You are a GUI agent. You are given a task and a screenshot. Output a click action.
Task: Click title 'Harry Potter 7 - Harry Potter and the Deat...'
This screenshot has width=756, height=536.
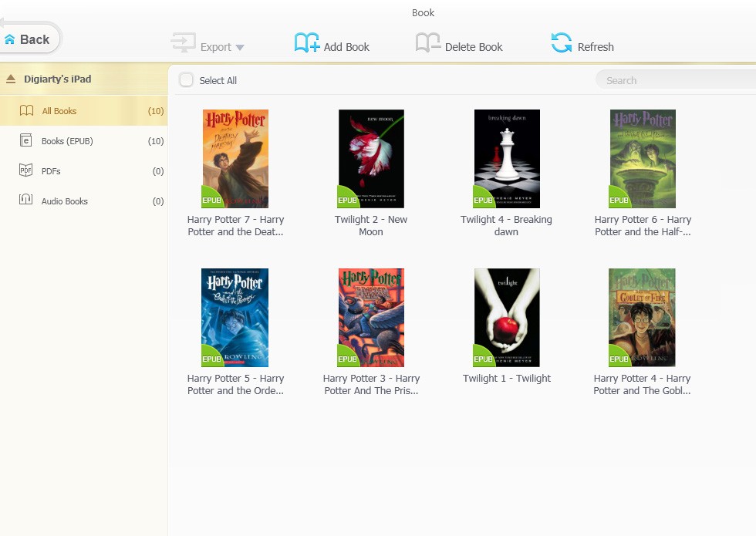point(235,225)
